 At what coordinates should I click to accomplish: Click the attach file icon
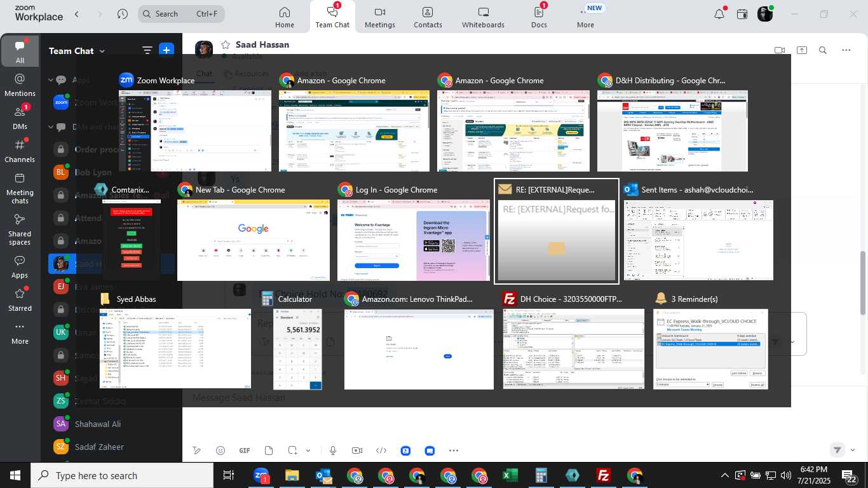(x=269, y=451)
